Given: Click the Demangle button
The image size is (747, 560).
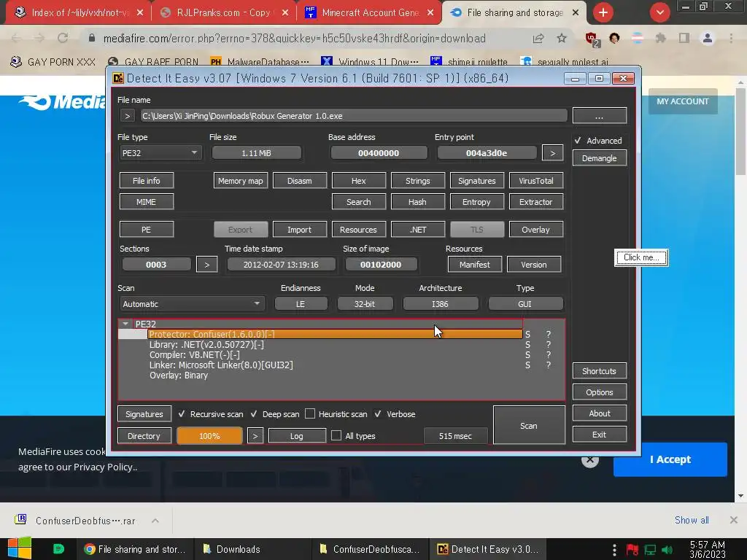Looking at the screenshot, I should (x=600, y=158).
